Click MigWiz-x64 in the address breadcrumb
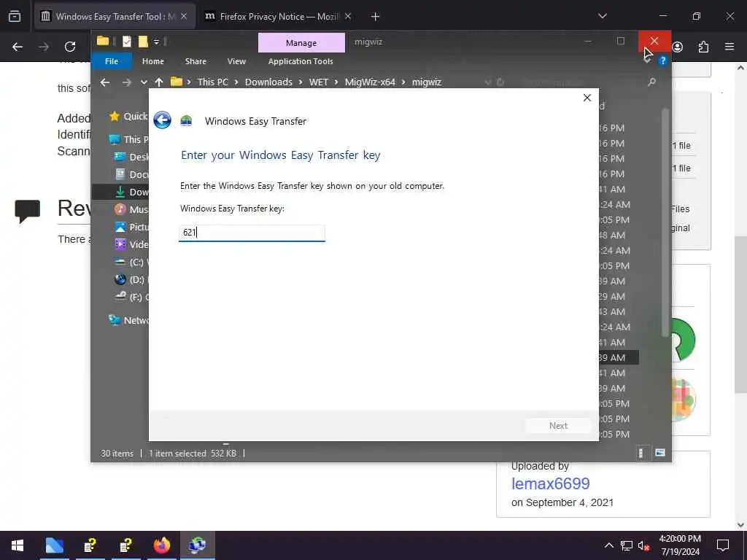The width and height of the screenshot is (747, 560). click(x=370, y=82)
